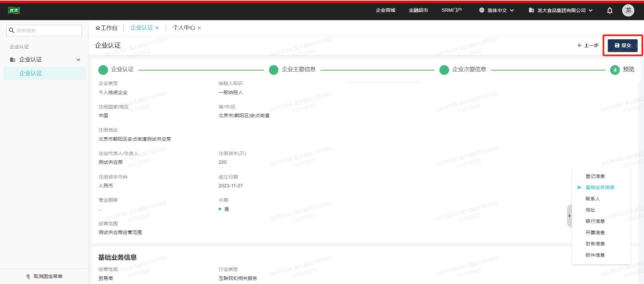Open 企业商城 in the top menu
The height and width of the screenshot is (284, 644).
coord(385,10)
